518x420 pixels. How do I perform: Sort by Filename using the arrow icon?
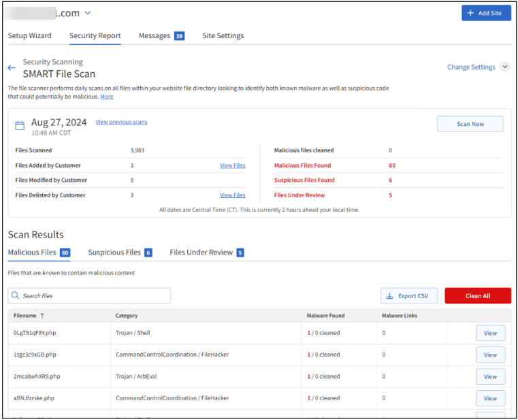pyautogui.click(x=42, y=316)
